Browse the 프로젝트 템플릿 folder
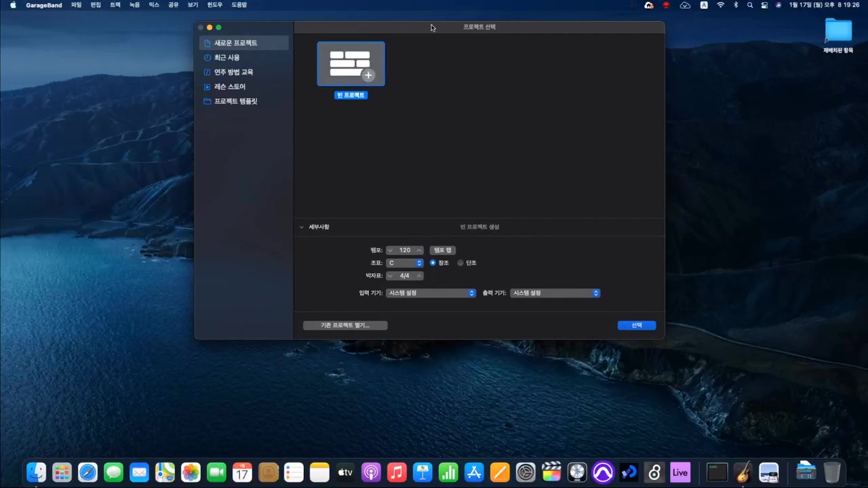This screenshot has height=488, width=868. coord(235,100)
